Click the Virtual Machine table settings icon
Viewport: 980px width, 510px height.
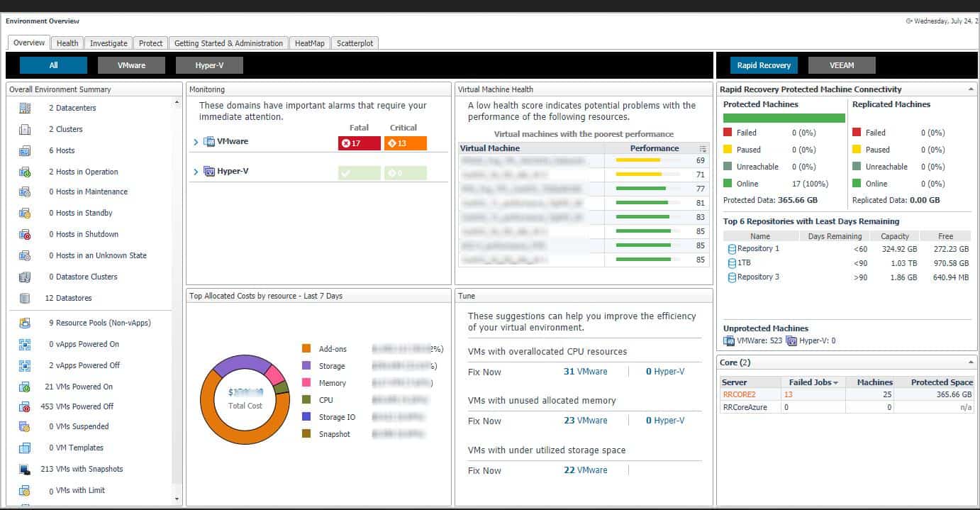[x=703, y=149]
